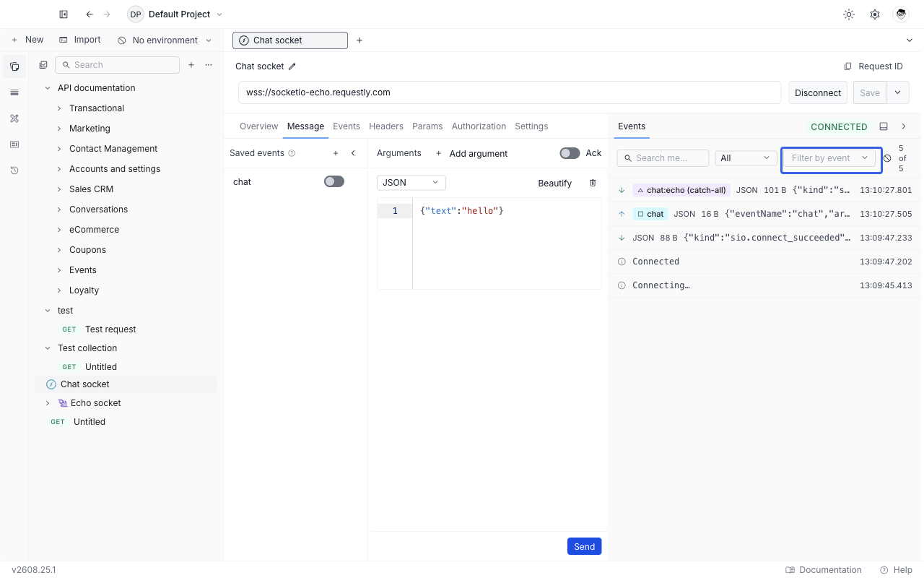
Task: Open settings via the gear icon
Action: coord(875,14)
